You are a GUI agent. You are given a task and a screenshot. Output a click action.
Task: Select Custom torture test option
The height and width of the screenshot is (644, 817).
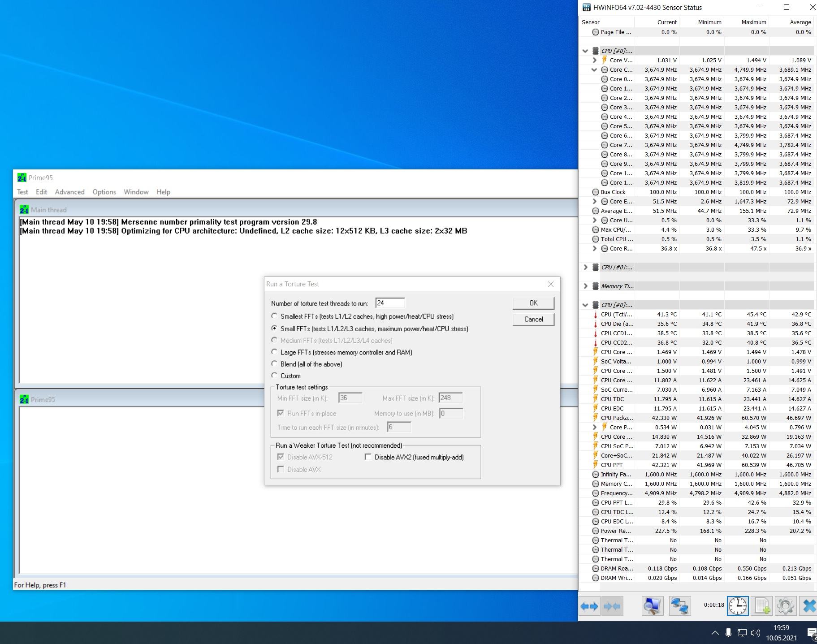(274, 375)
